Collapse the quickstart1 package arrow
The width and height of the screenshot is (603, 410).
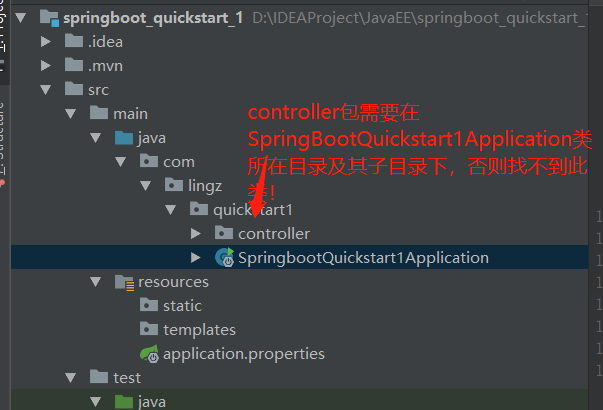pos(171,210)
